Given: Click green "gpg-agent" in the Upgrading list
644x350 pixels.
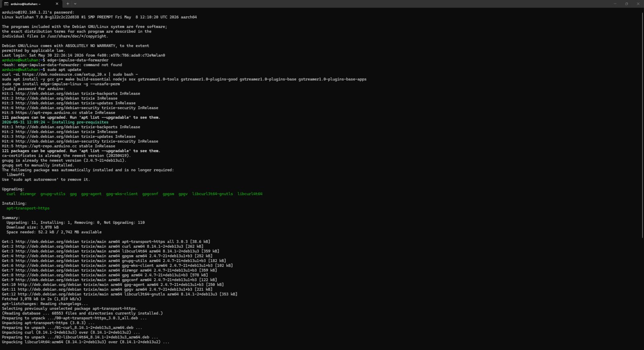Looking at the screenshot, I should click(91, 194).
